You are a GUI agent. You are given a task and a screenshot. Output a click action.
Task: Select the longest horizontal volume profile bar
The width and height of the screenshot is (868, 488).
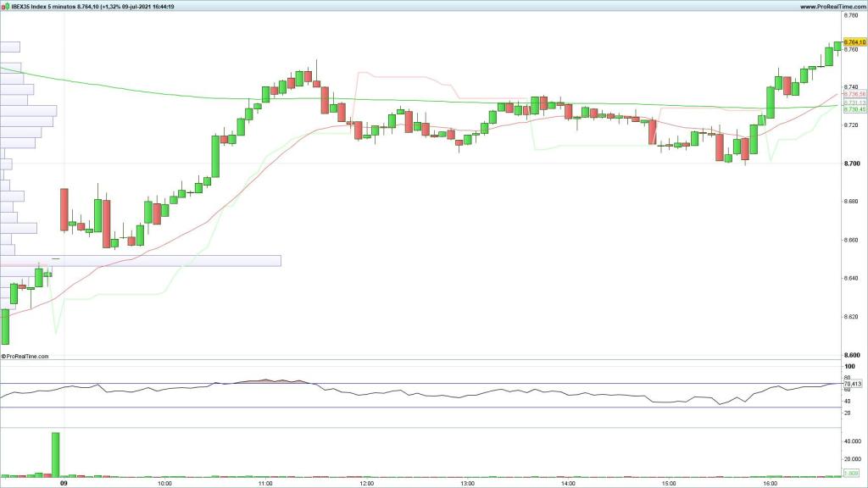tap(140, 261)
